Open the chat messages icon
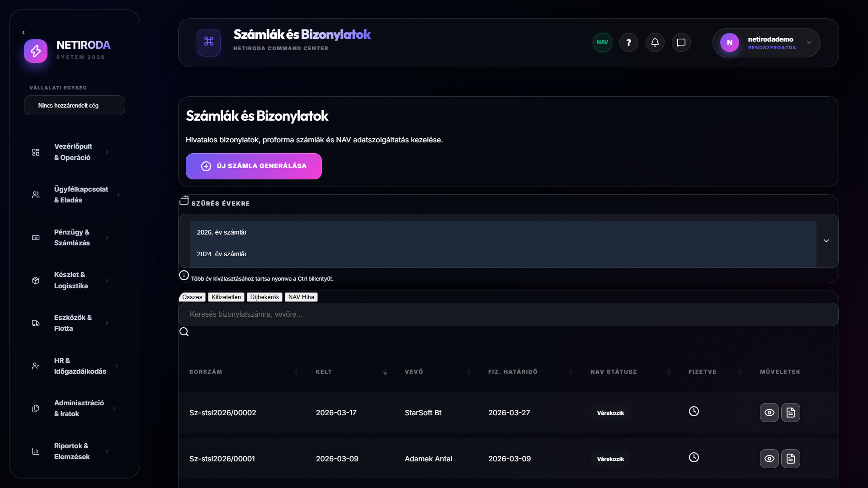The width and height of the screenshot is (868, 488). click(x=681, y=42)
